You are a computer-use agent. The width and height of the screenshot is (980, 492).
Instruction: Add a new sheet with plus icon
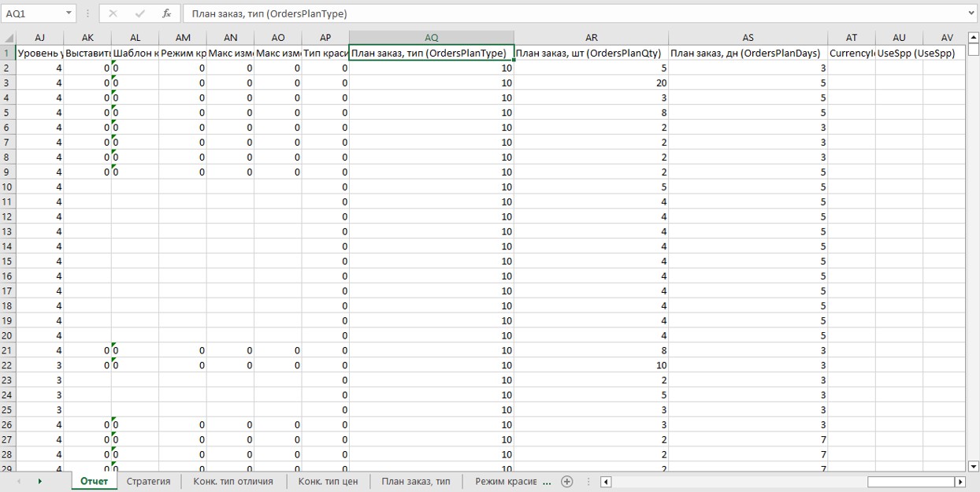click(x=566, y=482)
